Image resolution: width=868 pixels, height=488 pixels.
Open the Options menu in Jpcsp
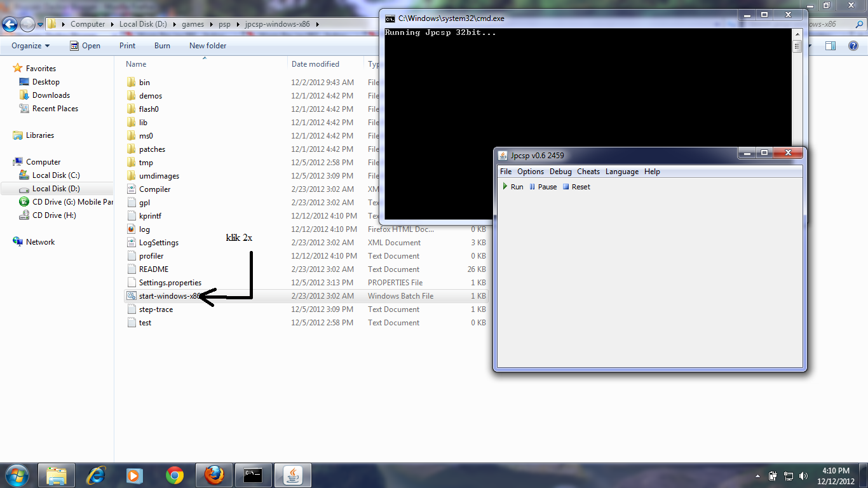coord(531,171)
